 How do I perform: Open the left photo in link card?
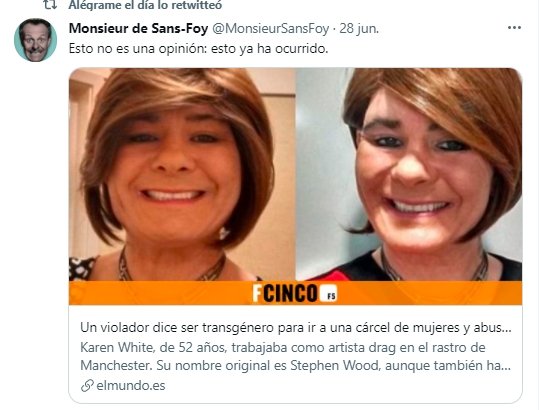[x=182, y=174]
